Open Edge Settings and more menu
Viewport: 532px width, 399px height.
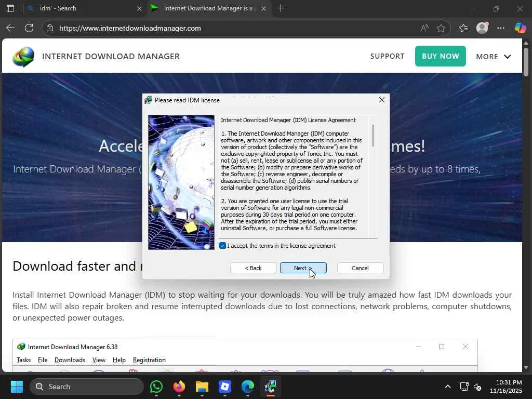point(500,28)
